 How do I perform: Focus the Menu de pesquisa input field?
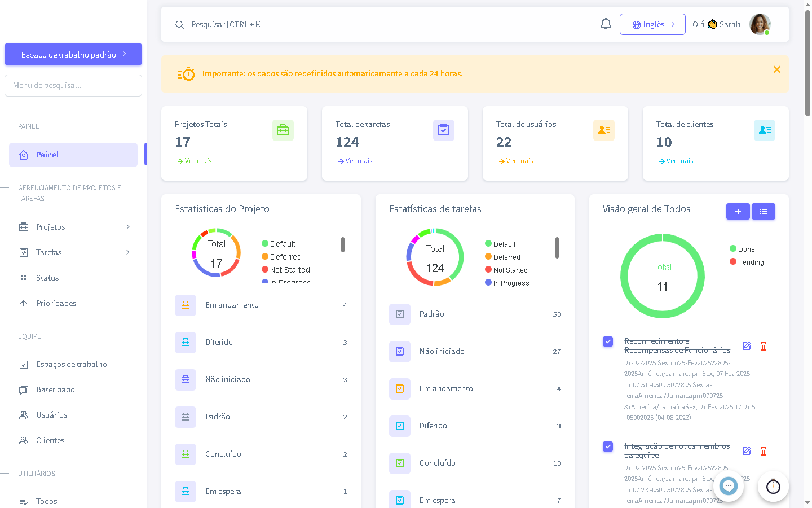[x=73, y=86]
